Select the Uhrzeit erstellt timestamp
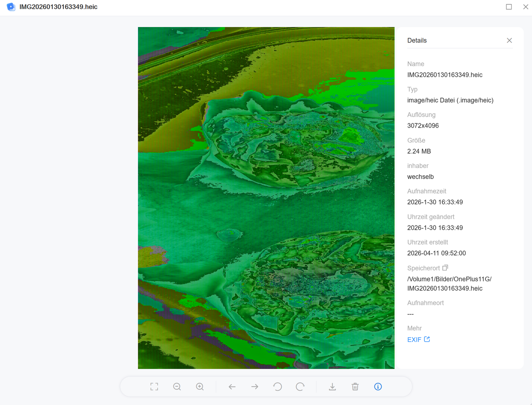The width and height of the screenshot is (532, 405). click(436, 253)
